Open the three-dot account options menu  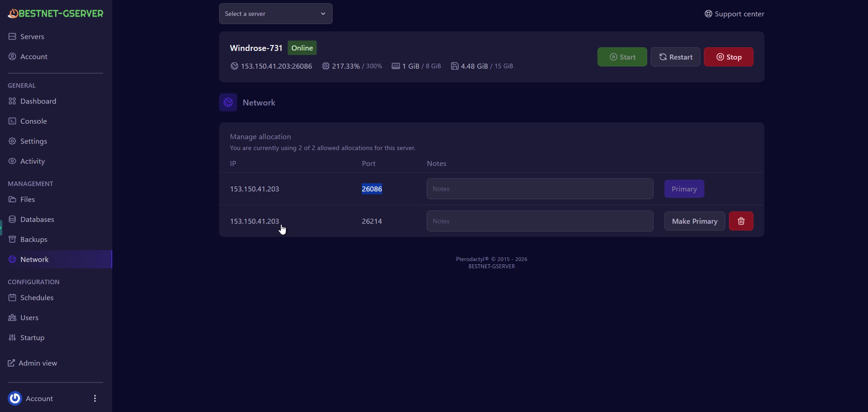click(x=95, y=398)
